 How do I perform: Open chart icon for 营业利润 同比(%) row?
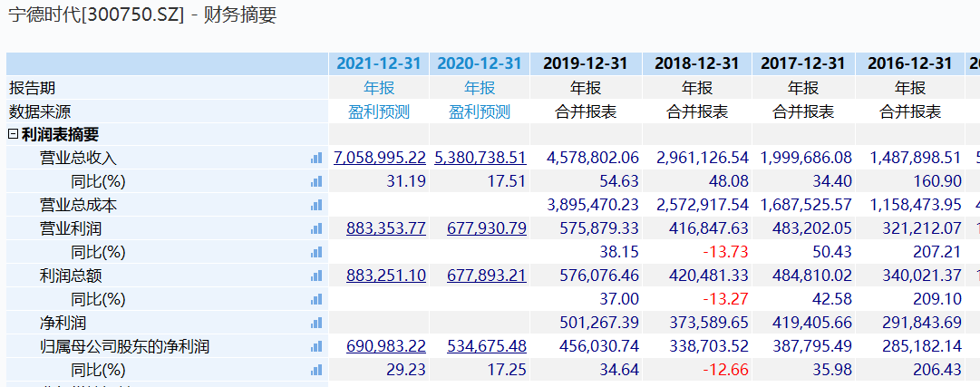pyautogui.click(x=316, y=253)
